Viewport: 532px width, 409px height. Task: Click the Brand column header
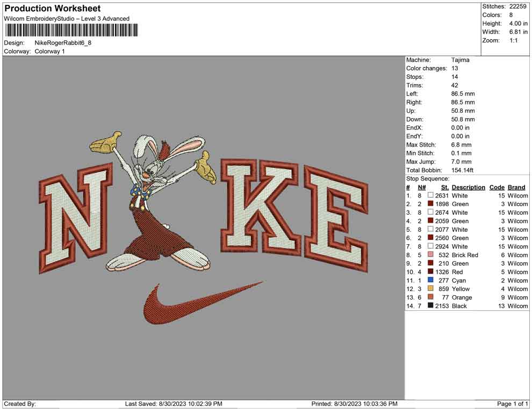coord(516,187)
